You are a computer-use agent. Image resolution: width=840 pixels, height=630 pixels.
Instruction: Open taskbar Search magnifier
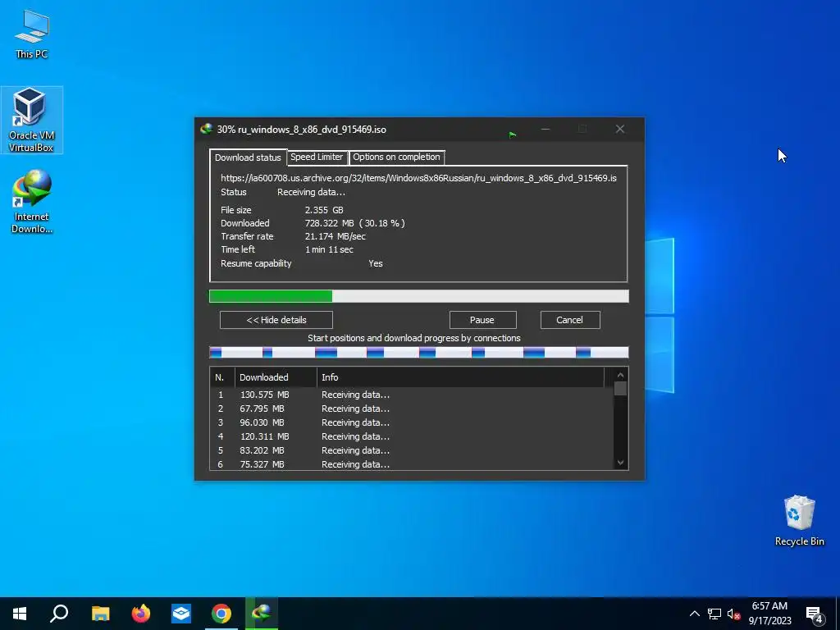(x=59, y=614)
